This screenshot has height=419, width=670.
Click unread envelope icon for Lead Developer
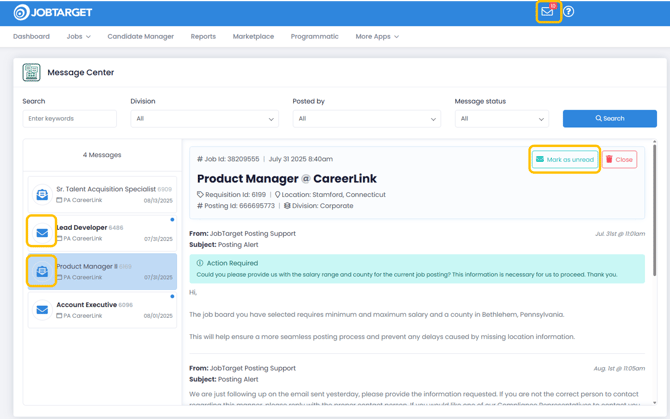click(x=42, y=233)
